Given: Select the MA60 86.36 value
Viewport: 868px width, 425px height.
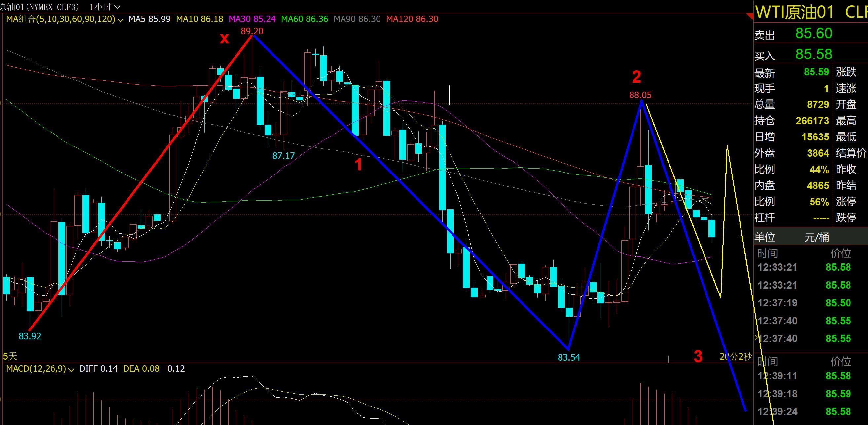Looking at the screenshot, I should tap(305, 19).
